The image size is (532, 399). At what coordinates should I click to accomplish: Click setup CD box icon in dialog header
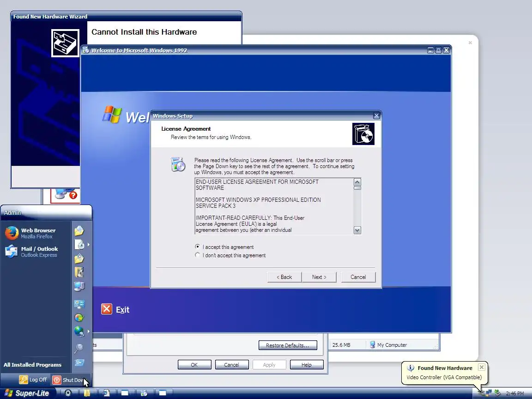[x=363, y=133]
